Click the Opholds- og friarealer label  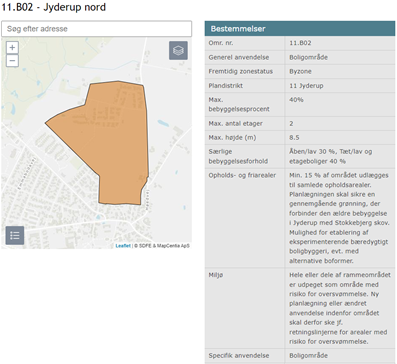pyautogui.click(x=242, y=175)
